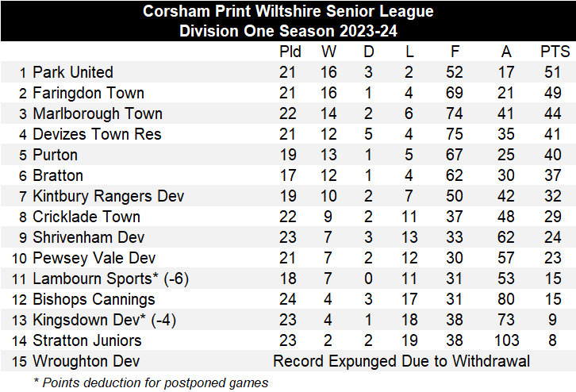This screenshot has height=392, width=576.
Task: Click the Wroughton Dev team name
Action: coord(86,361)
